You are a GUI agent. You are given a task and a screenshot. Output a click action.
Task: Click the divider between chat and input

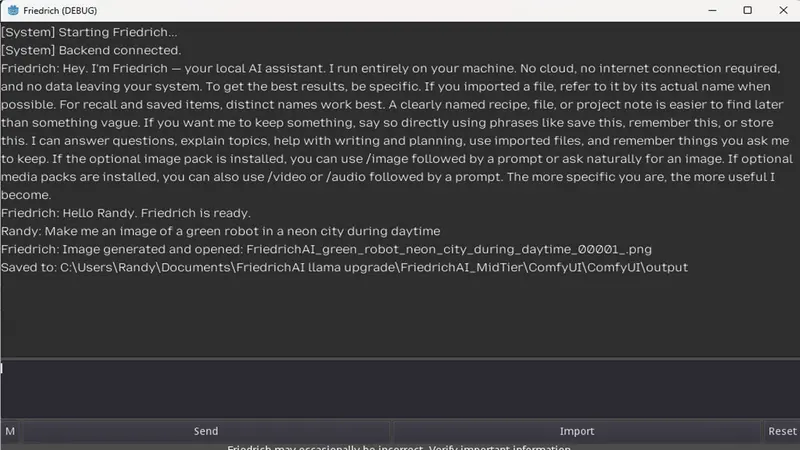tap(400, 359)
